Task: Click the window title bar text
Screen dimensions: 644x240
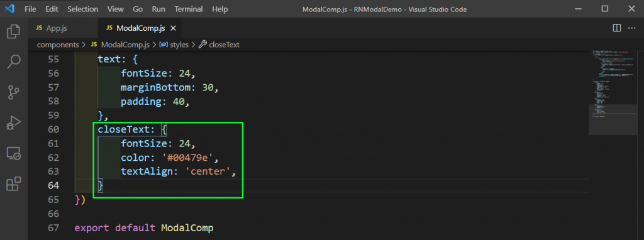Action: 384,9
